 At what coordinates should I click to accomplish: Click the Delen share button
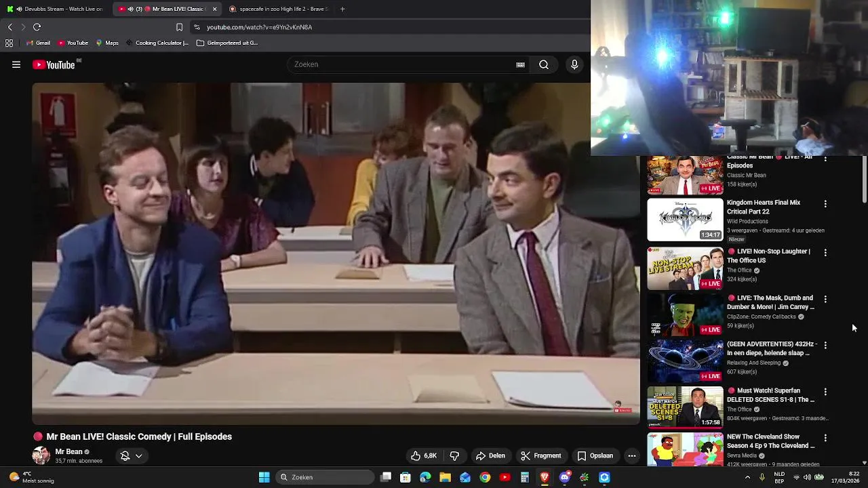490,455
